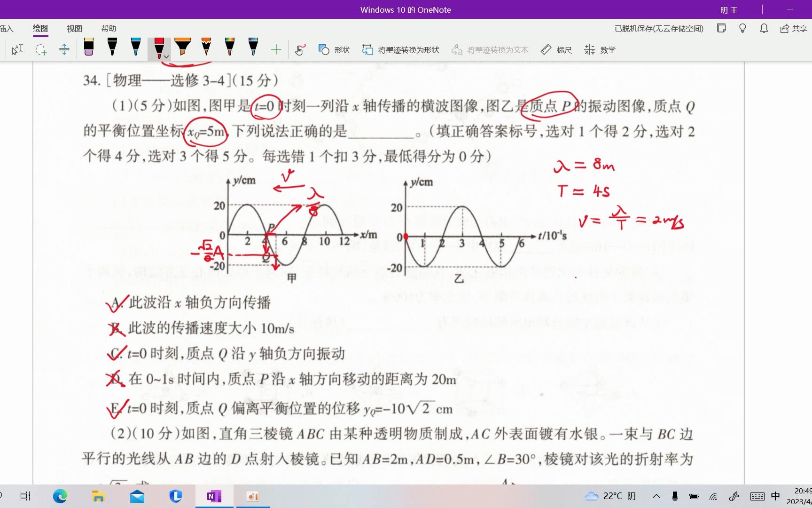Open notifications bell
Viewport: 812px width, 508px height.
[764, 29]
